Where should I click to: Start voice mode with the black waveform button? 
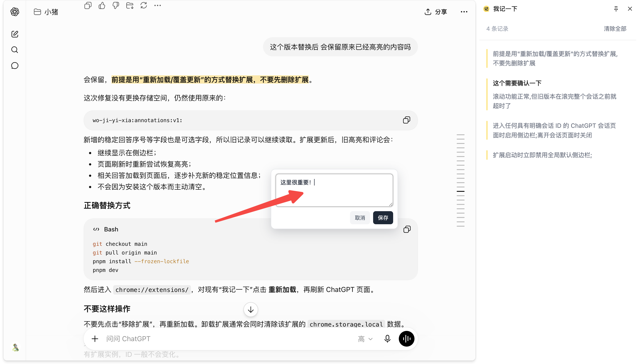(x=406, y=339)
